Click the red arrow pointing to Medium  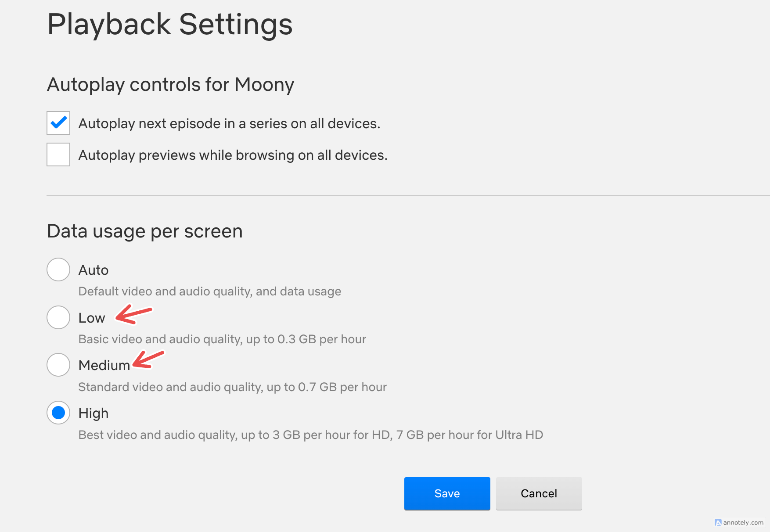(x=148, y=359)
